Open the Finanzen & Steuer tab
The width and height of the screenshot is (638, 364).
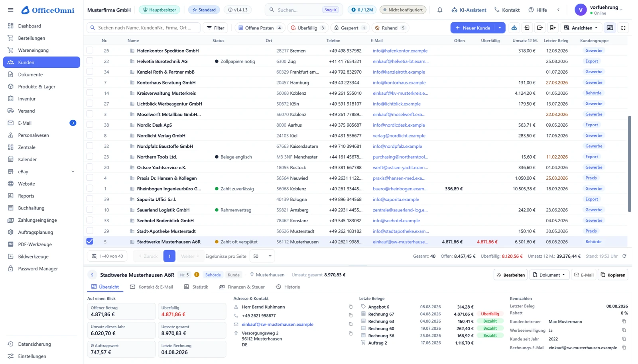[x=242, y=287]
